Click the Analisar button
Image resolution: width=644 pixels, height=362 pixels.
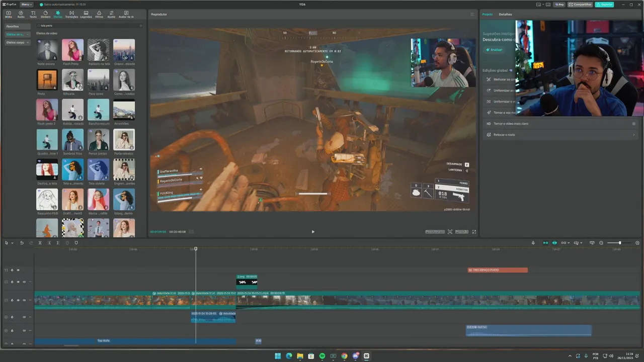(494, 50)
